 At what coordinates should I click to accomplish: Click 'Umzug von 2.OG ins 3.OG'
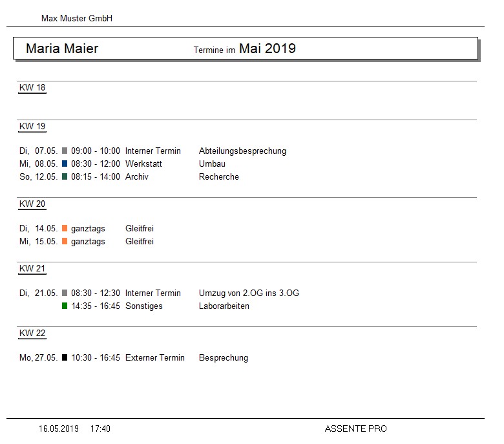[x=249, y=293]
